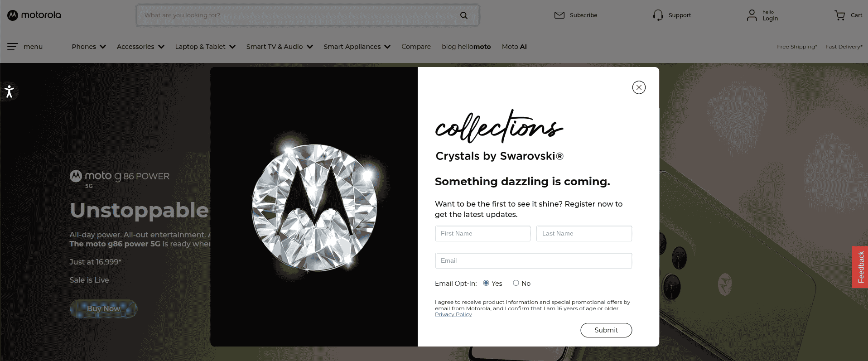
Task: Open the Login user profile icon
Action: coord(752,15)
